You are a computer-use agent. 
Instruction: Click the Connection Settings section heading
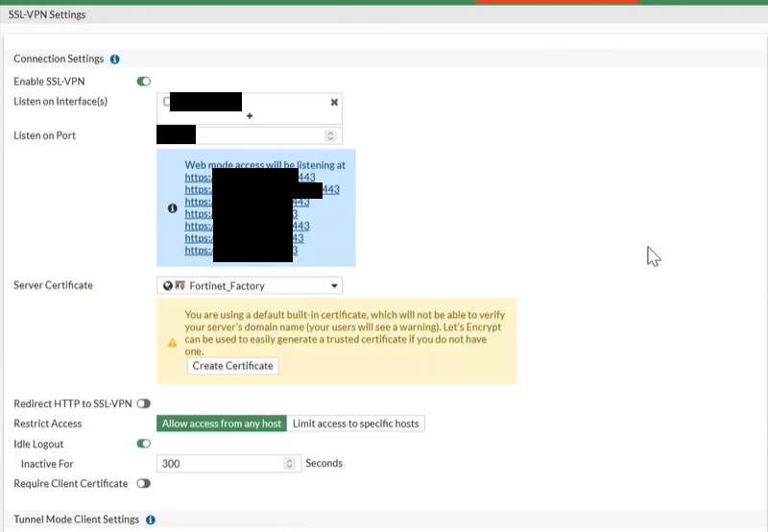point(59,59)
